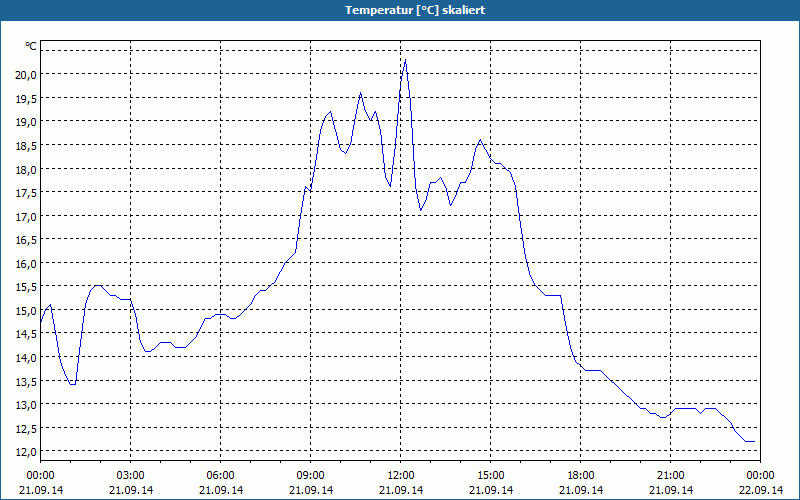Screen dimensions: 800x500
Task: Click the 18:00 time axis label
Action: tap(581, 476)
